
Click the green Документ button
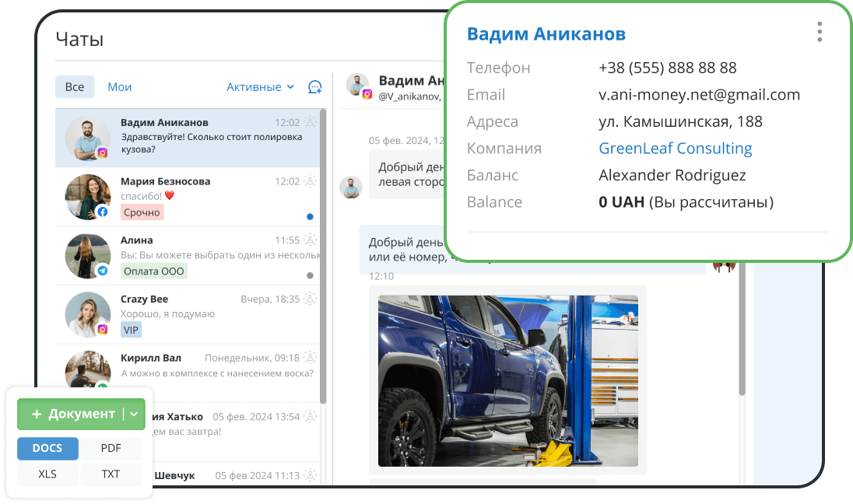click(74, 414)
